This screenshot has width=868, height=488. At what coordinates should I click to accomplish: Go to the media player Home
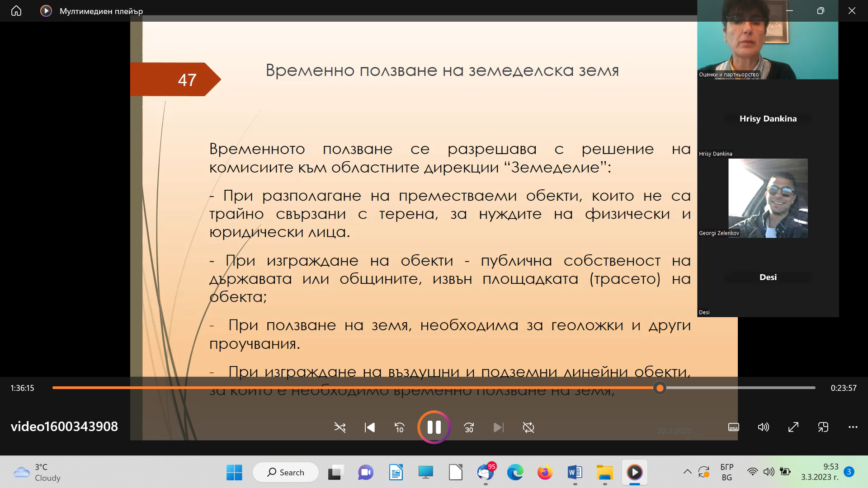click(16, 11)
